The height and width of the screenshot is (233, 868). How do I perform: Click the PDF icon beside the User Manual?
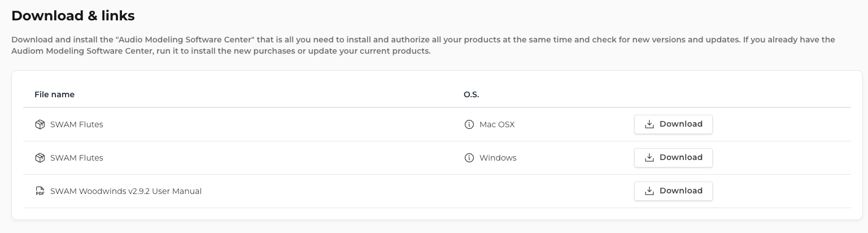(40, 191)
